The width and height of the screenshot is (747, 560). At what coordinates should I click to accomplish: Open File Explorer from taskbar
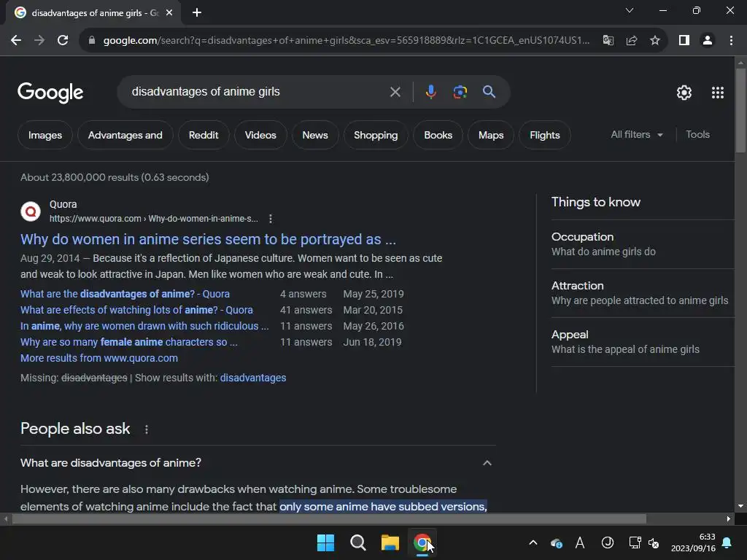point(390,542)
